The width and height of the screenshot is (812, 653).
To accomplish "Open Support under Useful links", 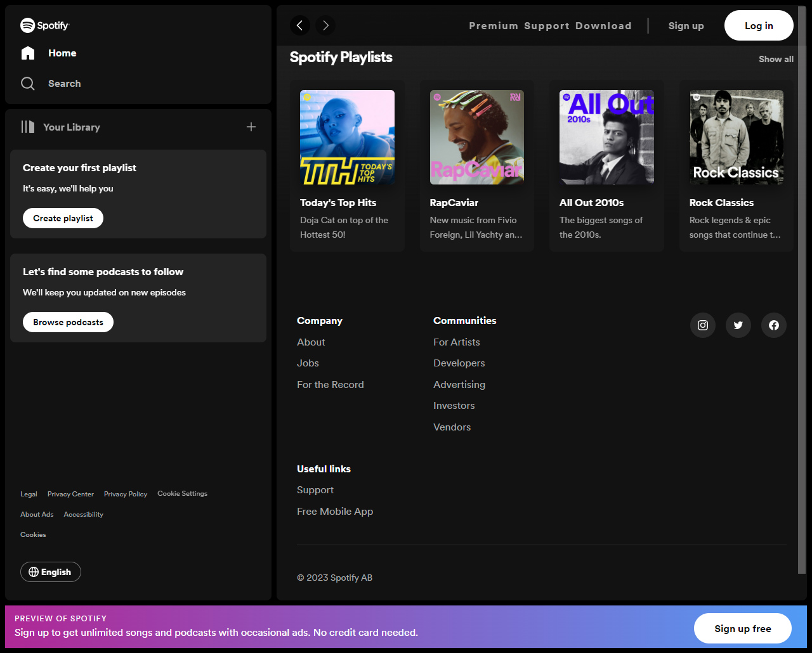I will (315, 490).
